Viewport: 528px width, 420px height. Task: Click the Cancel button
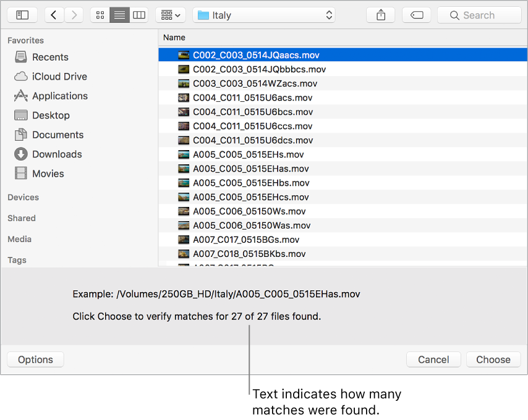pos(433,359)
